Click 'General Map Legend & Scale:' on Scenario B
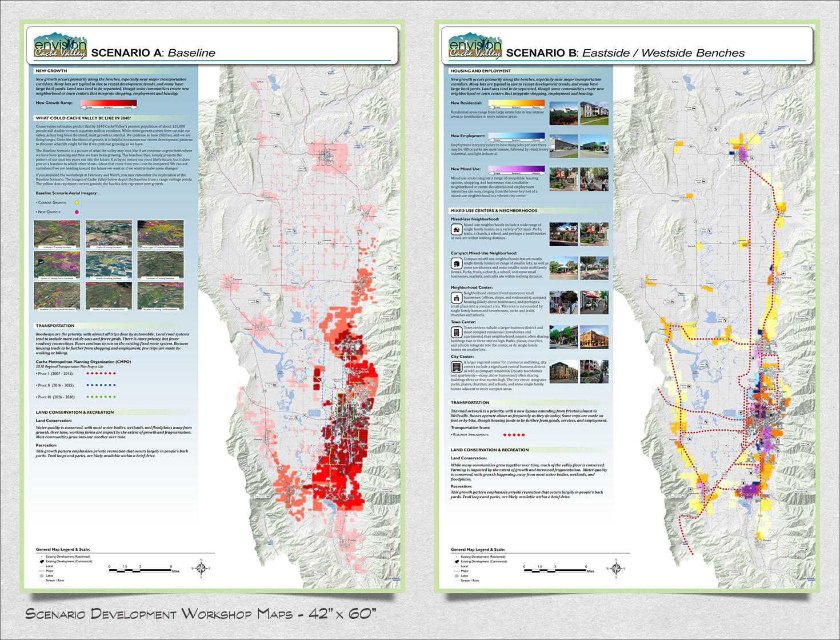Screen dimensions: 840x640 (478, 549)
